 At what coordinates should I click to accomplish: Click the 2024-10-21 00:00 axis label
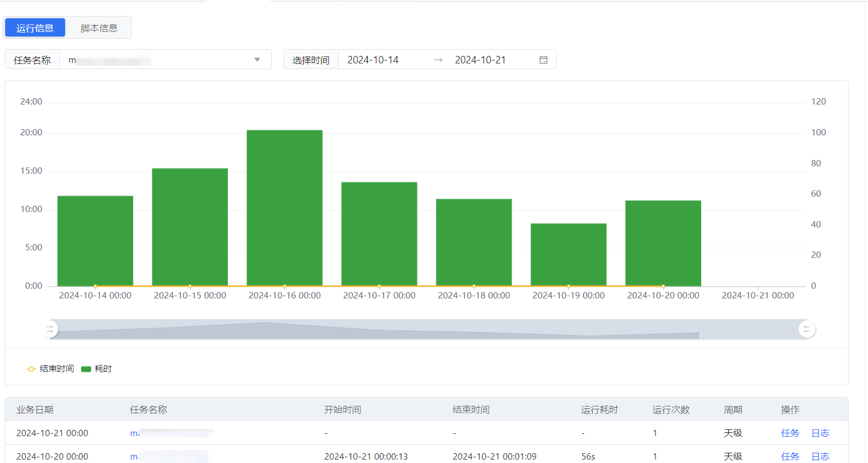pos(758,296)
